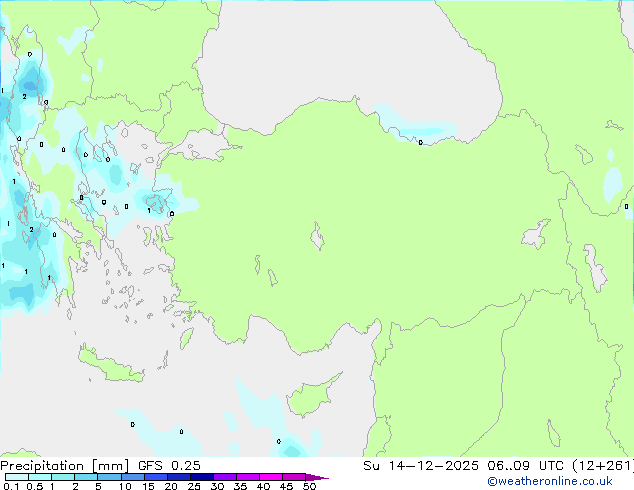
Task: Click the legend value label "30"
Action: coord(217,486)
